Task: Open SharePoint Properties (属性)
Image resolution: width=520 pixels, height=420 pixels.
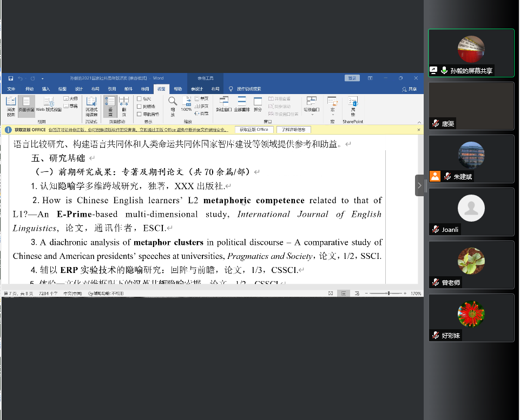Action: pos(353,106)
